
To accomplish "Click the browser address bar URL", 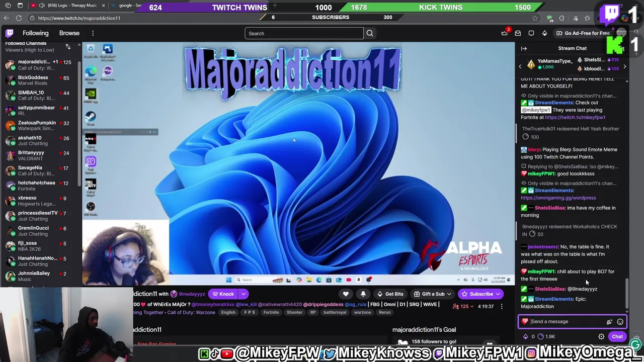I will point(79,18).
